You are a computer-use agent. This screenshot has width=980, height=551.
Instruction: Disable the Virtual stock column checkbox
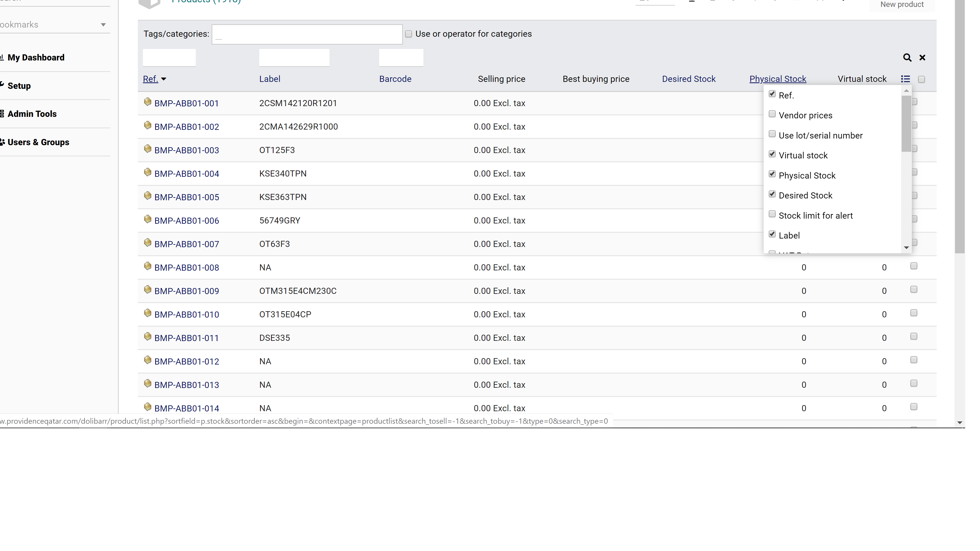772,154
